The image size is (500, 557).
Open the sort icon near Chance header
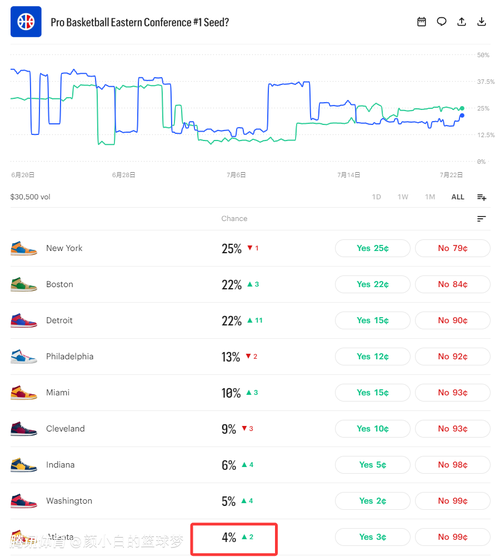[482, 219]
